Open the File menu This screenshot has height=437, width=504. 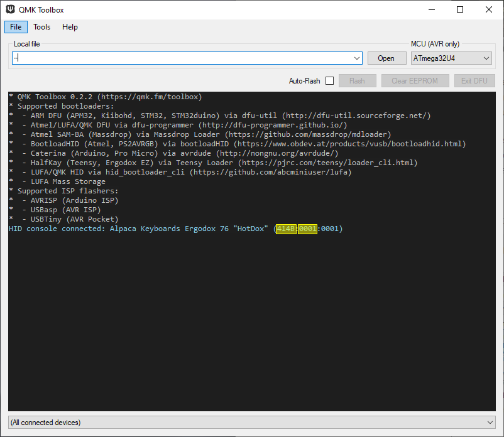[x=16, y=27]
